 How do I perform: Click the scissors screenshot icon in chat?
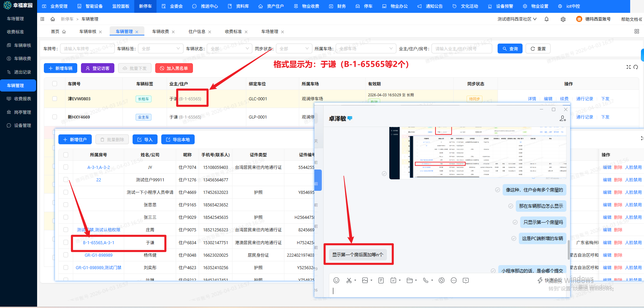349,280
